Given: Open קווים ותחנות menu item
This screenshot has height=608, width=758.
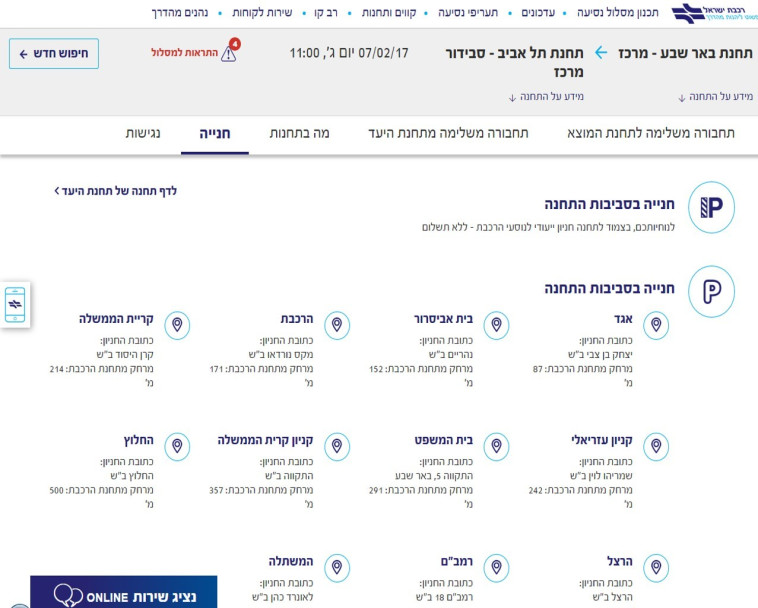Looking at the screenshot, I should click(389, 13).
